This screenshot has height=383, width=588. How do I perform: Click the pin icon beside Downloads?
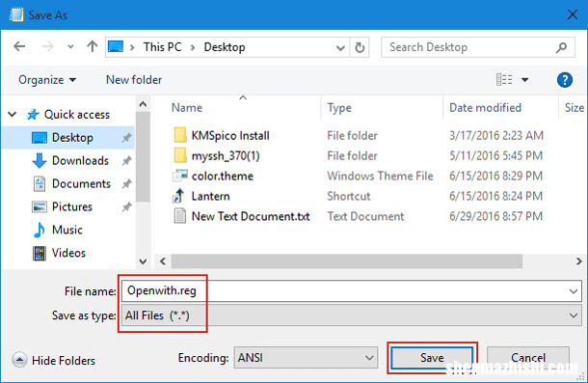pyautogui.click(x=126, y=161)
